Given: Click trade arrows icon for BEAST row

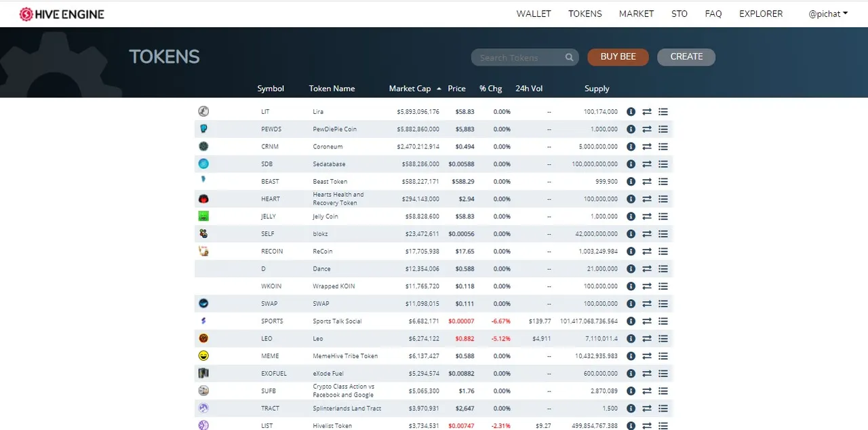Looking at the screenshot, I should tap(647, 182).
